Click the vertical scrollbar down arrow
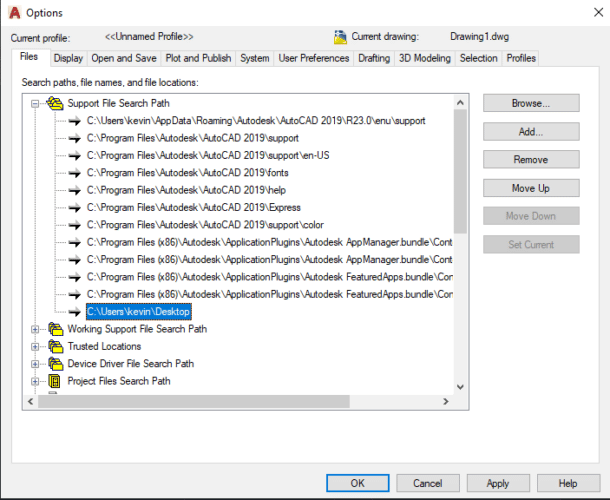Image resolution: width=610 pixels, height=500 pixels. (x=460, y=387)
